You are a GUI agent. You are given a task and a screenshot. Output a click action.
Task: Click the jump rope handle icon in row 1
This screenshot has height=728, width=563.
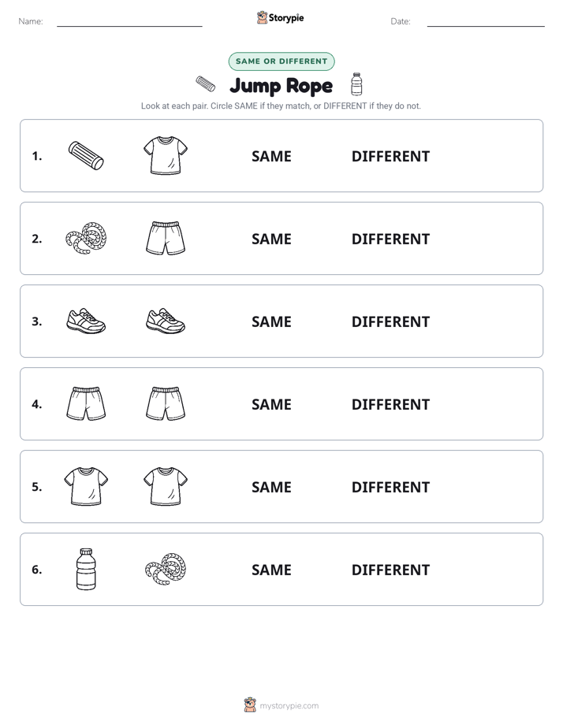[86, 155]
